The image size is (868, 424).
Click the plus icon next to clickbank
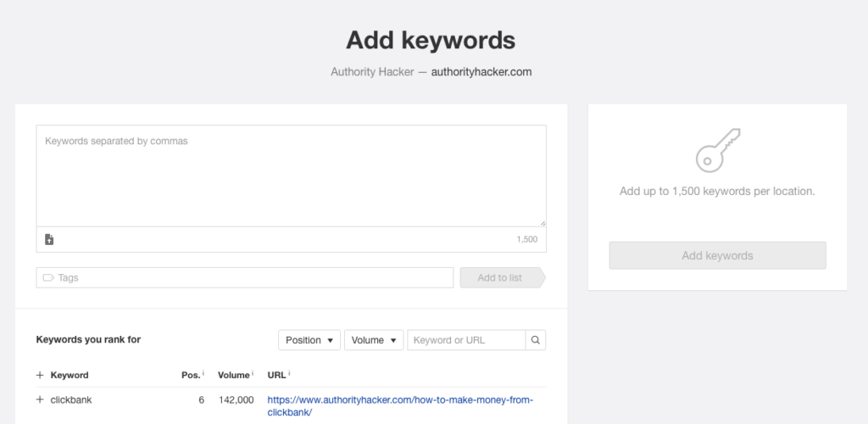click(x=40, y=399)
